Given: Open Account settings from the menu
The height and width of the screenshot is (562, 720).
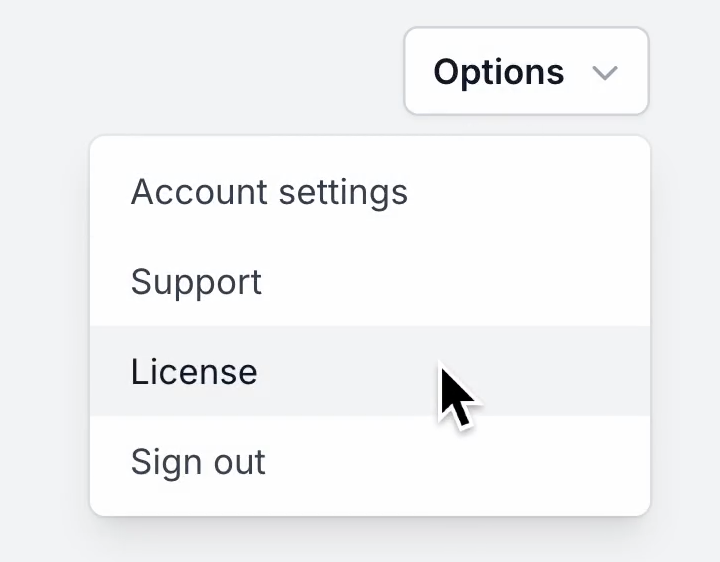Looking at the screenshot, I should coord(370,191).
